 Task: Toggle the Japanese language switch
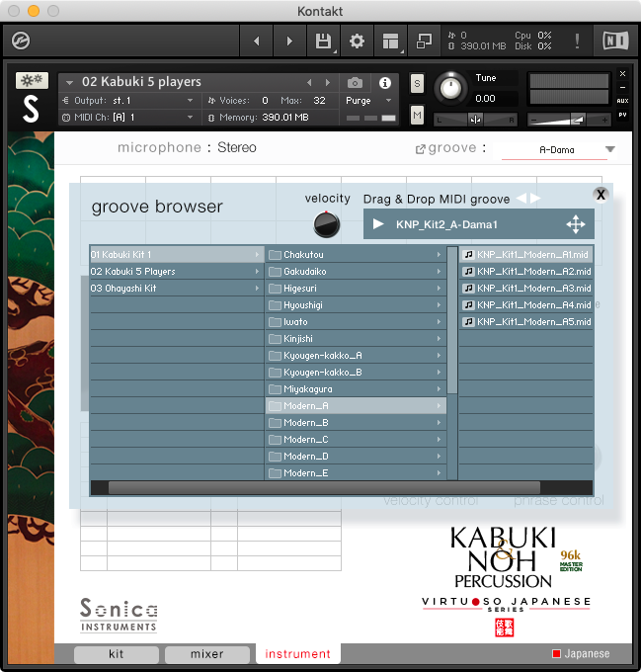(581, 653)
